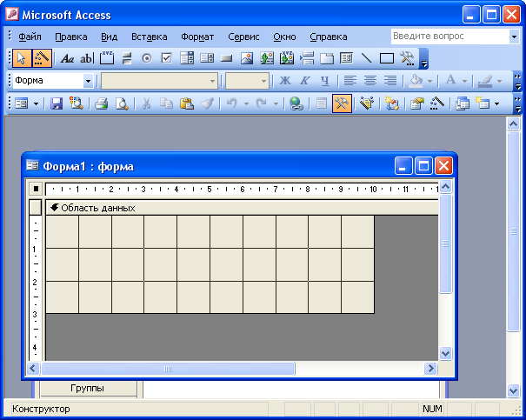Pick the Subform/Subreport tool
This screenshot has height=420, width=526.
347,58
